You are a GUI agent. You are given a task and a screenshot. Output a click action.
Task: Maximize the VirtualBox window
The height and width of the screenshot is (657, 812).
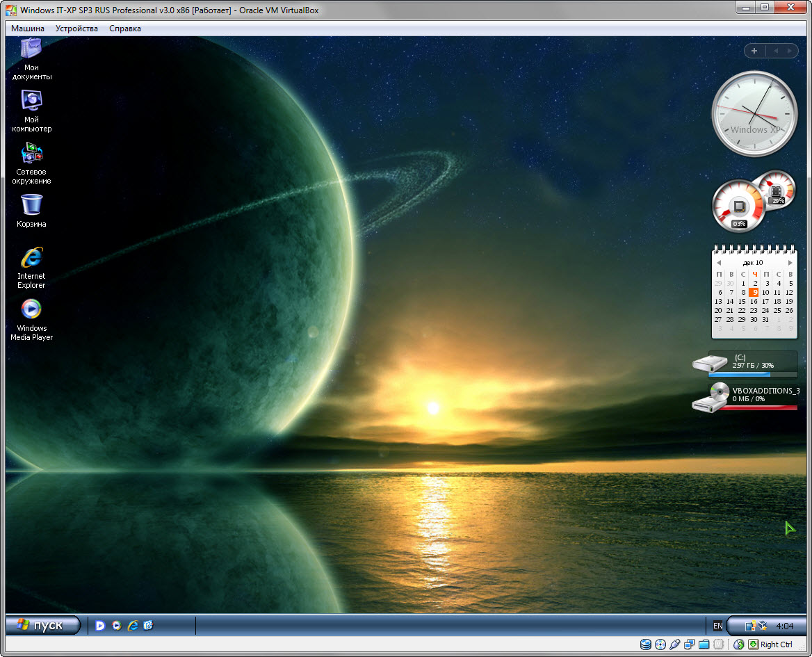coord(765,8)
